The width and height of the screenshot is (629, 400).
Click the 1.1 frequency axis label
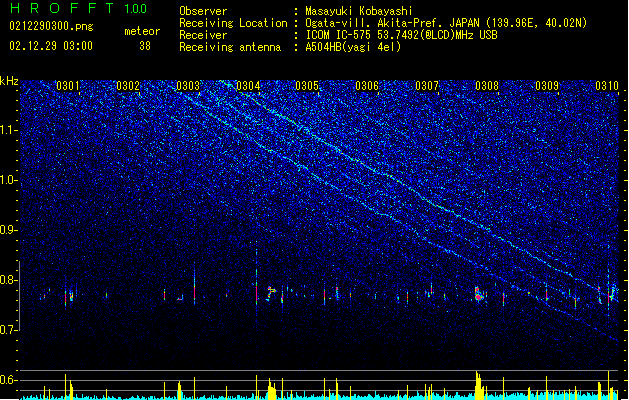pos(9,130)
